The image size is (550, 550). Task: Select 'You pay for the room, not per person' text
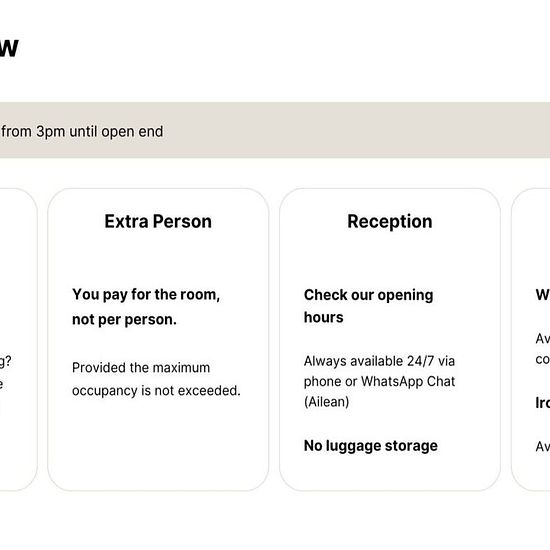[146, 307]
